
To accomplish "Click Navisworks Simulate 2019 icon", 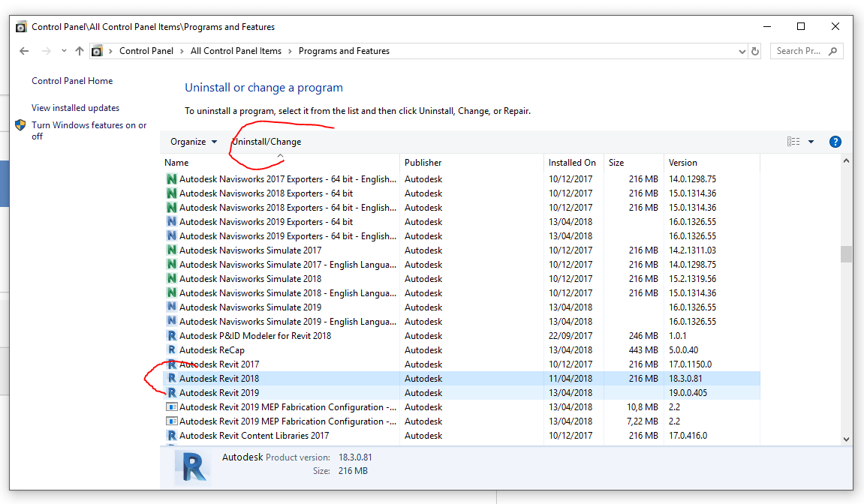I will click(171, 307).
